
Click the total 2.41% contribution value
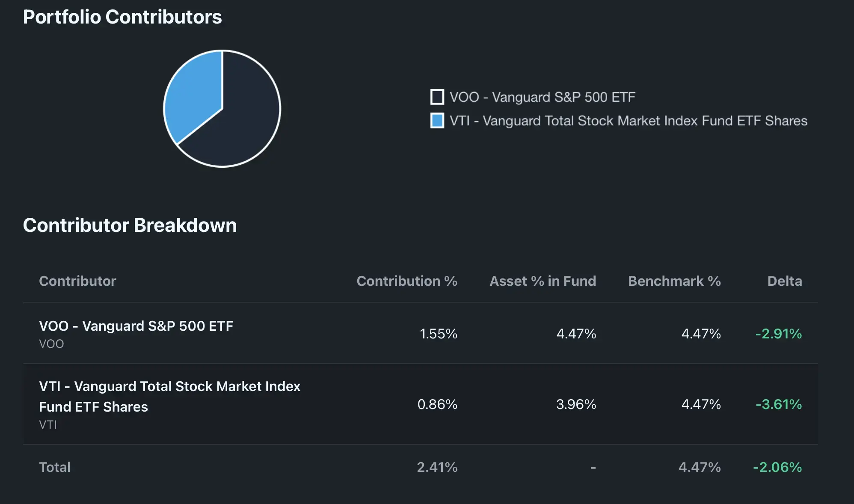point(437,467)
